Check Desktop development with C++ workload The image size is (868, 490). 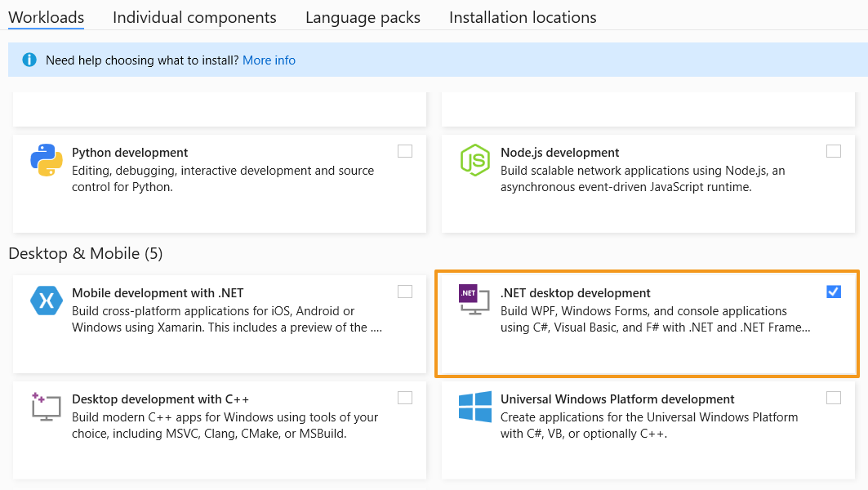click(405, 398)
